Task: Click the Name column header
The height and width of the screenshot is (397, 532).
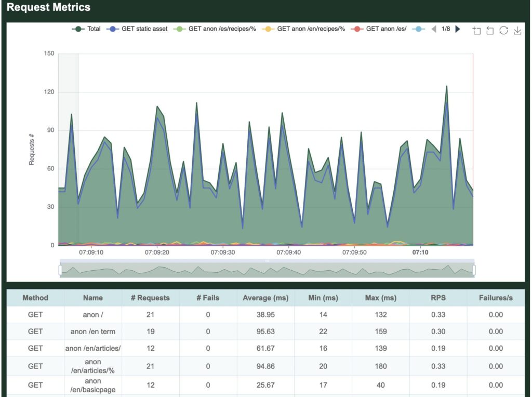Action: click(x=93, y=298)
